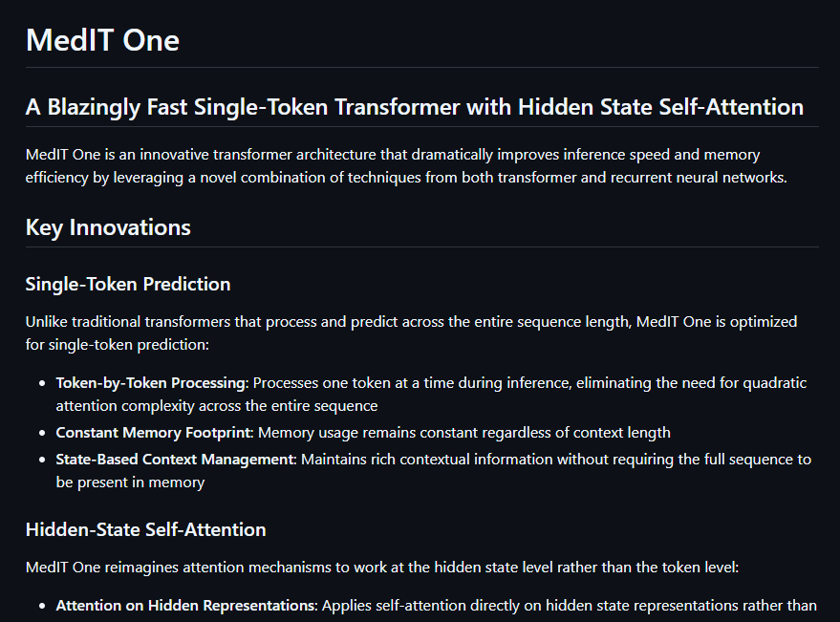840x622 pixels.
Task: Select the "Single-Token Prediction" subheading
Action: 128,284
